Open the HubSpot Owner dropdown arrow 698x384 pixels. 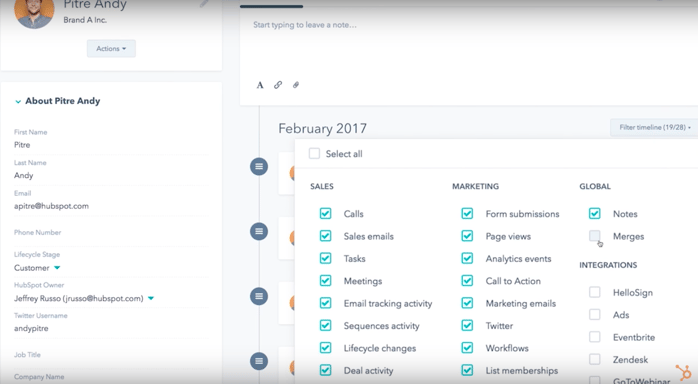151,298
